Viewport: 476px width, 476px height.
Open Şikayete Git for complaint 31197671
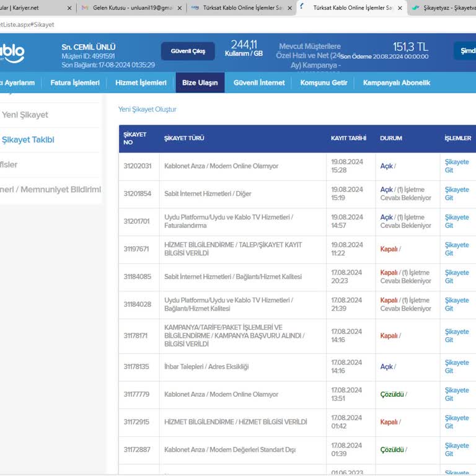tap(457, 249)
